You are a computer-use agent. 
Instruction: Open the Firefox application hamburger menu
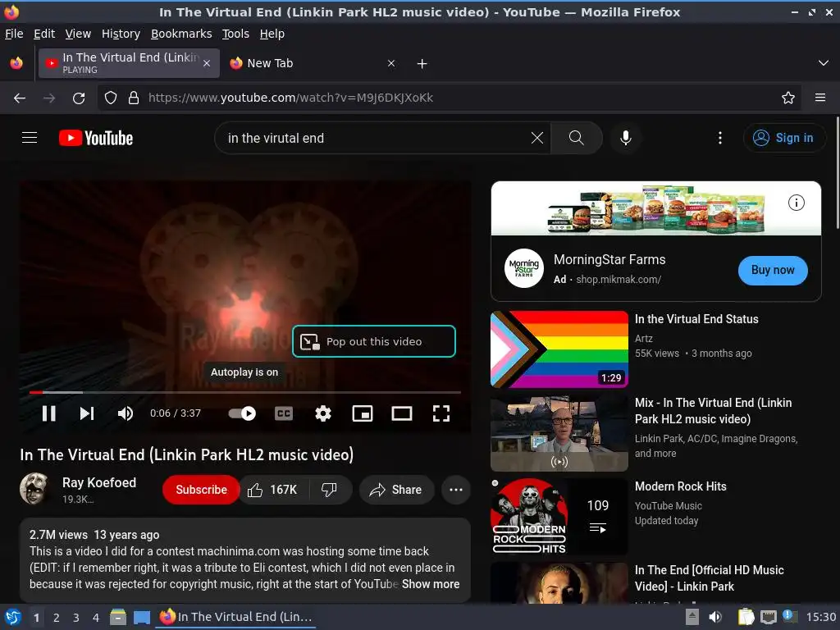(x=820, y=98)
